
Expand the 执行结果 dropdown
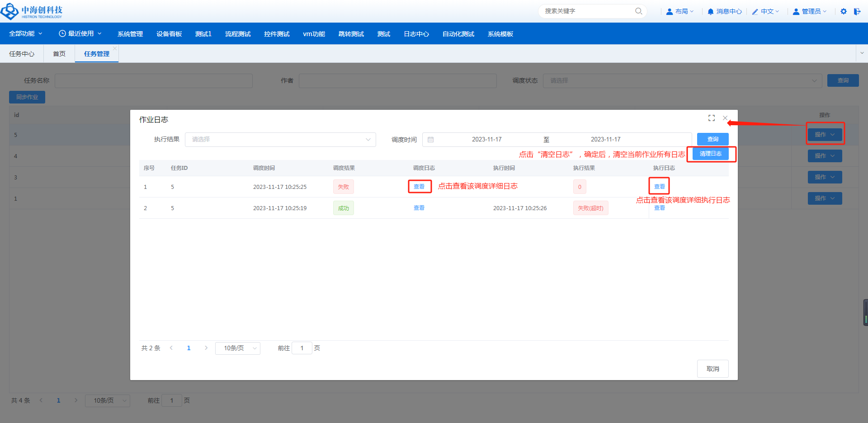click(x=280, y=140)
